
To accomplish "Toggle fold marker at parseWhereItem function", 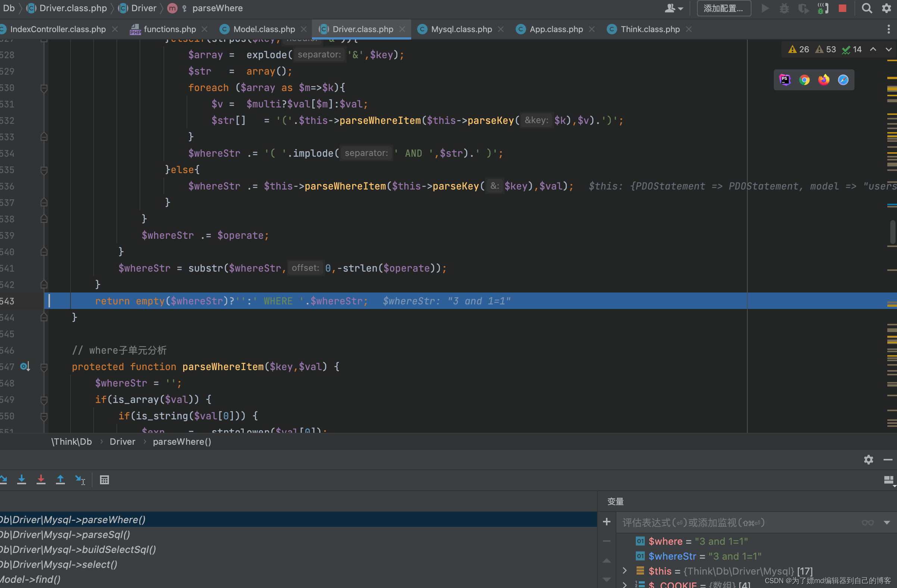I will [44, 367].
